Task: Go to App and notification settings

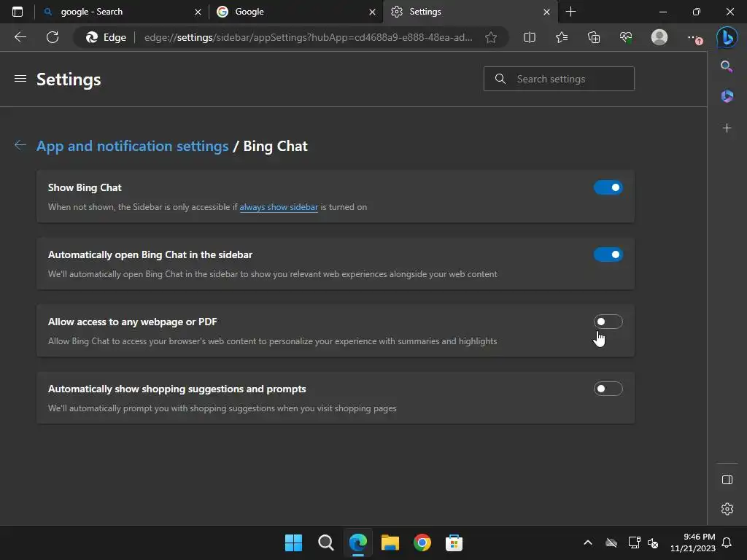Action: pos(133,146)
